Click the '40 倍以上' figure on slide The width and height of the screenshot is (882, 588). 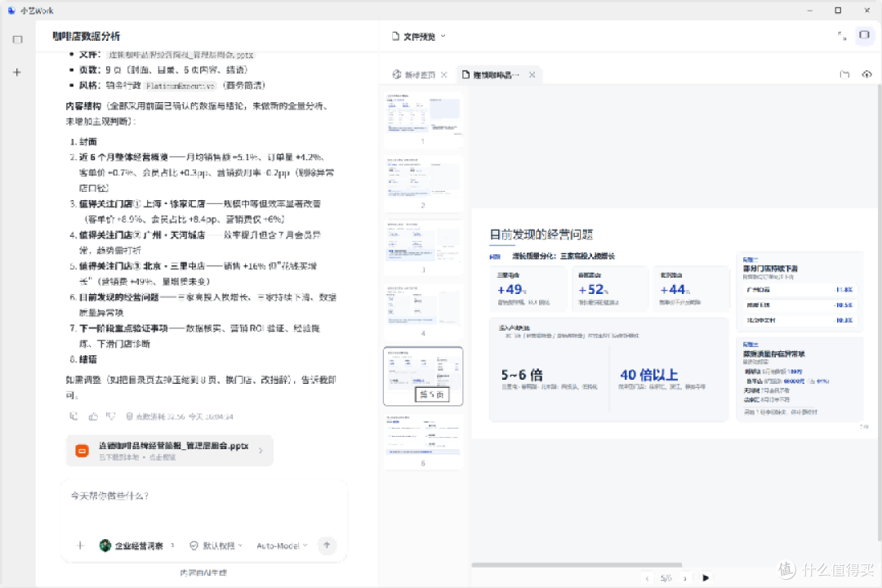(x=648, y=375)
